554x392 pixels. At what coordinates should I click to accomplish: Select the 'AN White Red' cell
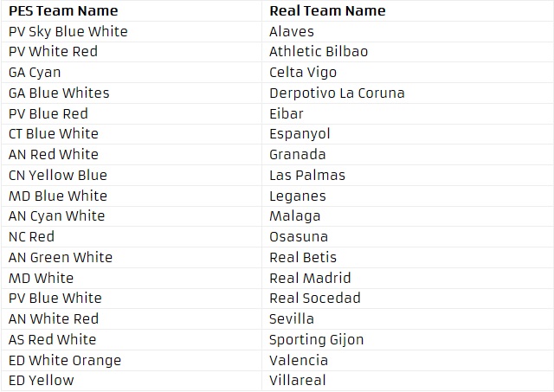point(54,319)
